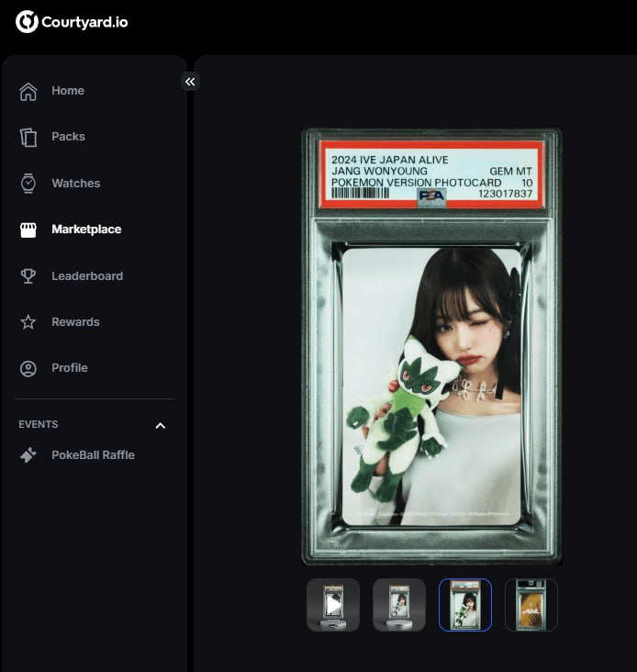
Task: Click the Courtyard.io logo icon
Action: point(27,22)
